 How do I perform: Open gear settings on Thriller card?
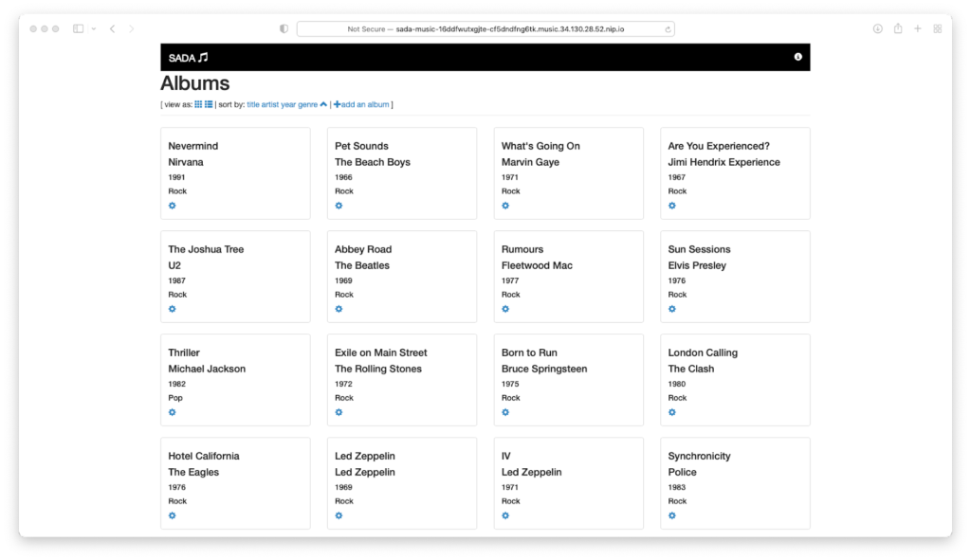click(173, 412)
